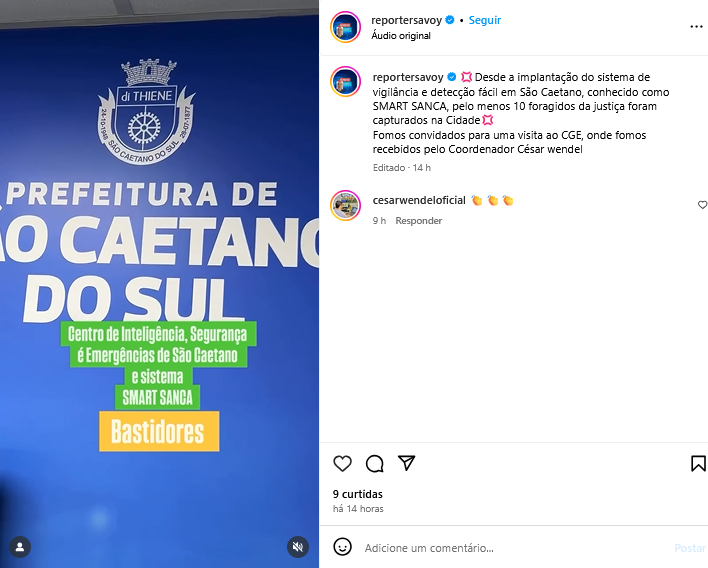Follow reportersavoy with Seguir
Image resolution: width=708 pixels, height=568 pixels.
pos(484,20)
